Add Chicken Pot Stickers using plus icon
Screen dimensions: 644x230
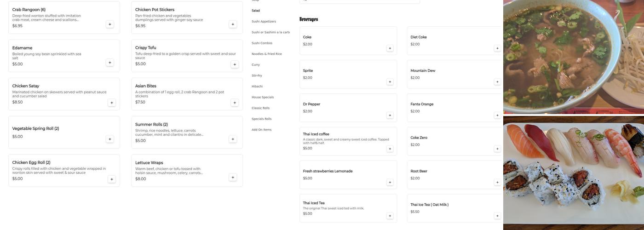click(x=233, y=24)
